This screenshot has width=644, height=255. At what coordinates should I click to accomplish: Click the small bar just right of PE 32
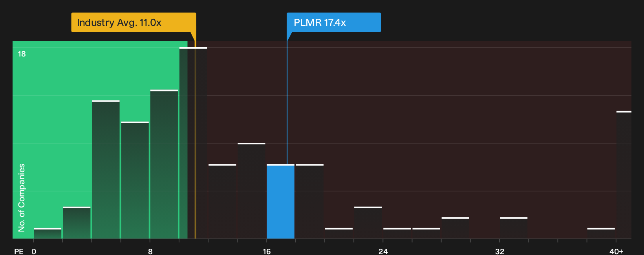[514, 228]
